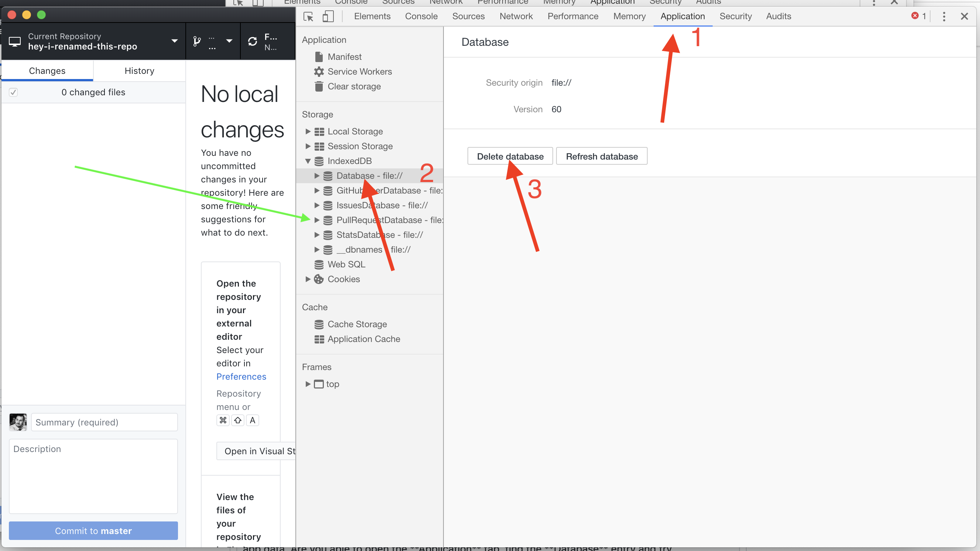The width and height of the screenshot is (980, 551).
Task: Switch to the History tab
Action: pos(139,71)
